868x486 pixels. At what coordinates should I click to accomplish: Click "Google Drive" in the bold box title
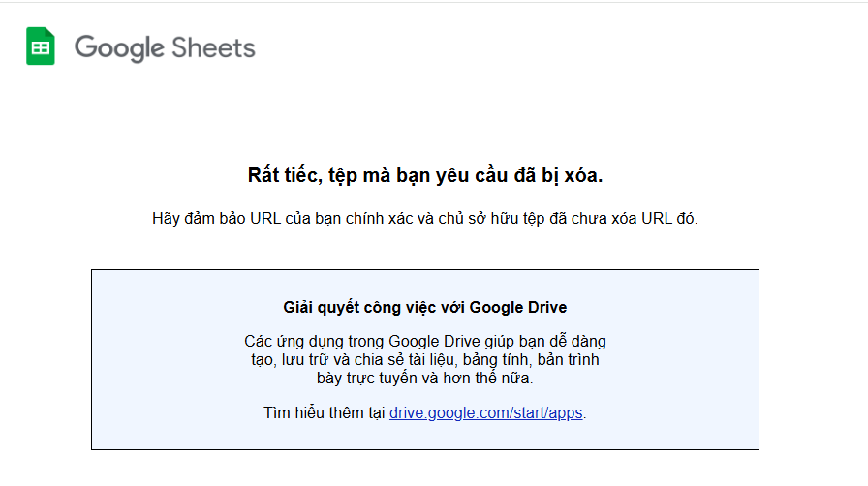tap(518, 308)
